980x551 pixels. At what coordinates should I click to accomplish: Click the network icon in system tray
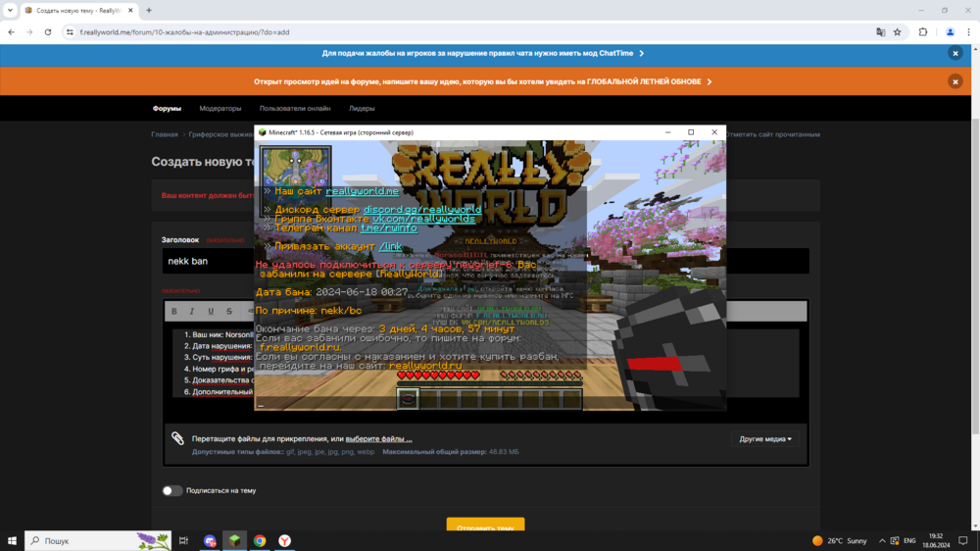(x=895, y=541)
